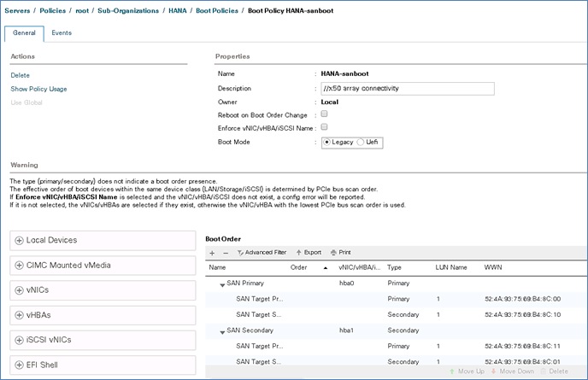Screen dimensions: 588x380
Task: Click the Order column sort arrow
Action: [326, 268]
